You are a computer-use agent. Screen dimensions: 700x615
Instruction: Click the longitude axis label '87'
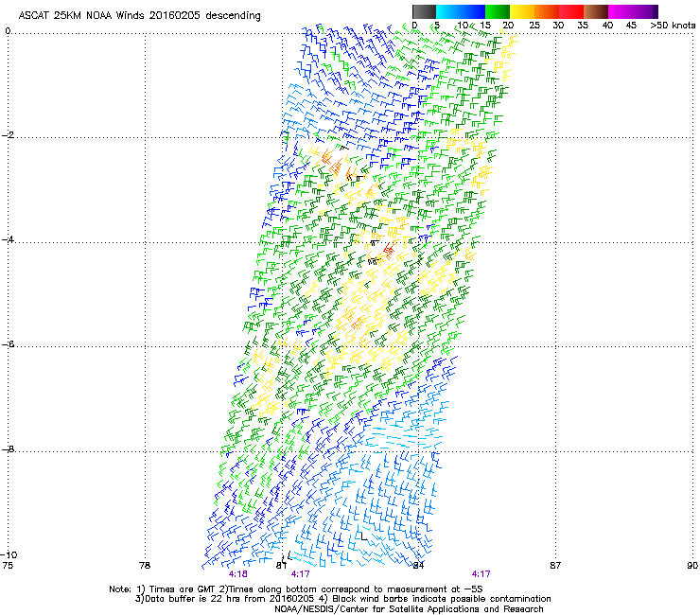coord(555,566)
